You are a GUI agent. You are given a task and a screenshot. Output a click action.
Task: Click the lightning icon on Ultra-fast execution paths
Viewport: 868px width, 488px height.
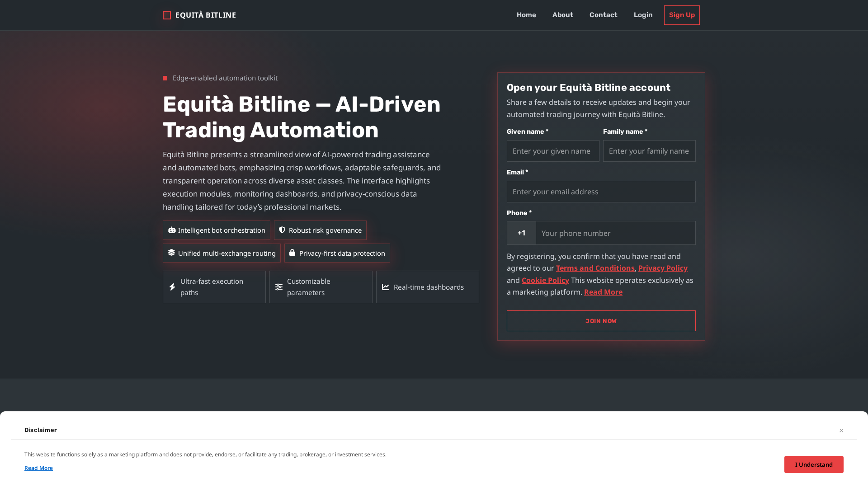172,287
